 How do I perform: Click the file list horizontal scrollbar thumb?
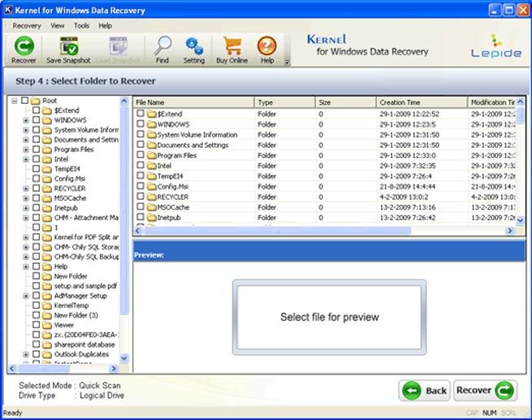pyautogui.click(x=277, y=231)
